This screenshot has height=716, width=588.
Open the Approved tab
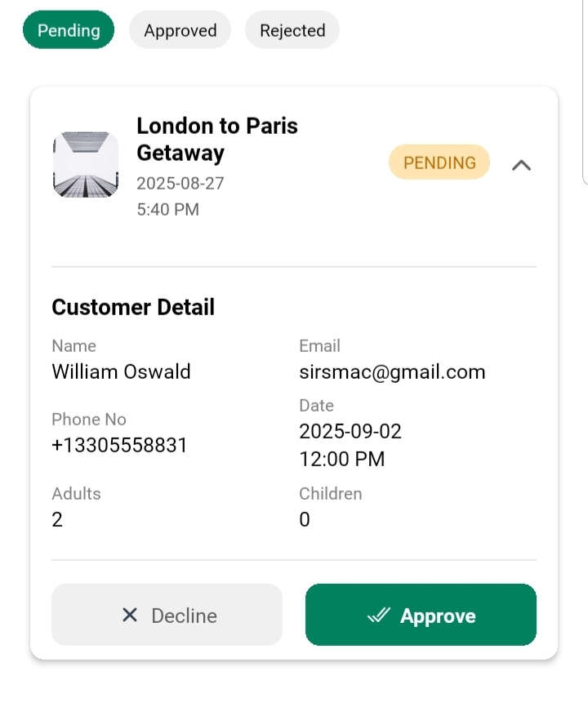tap(180, 31)
